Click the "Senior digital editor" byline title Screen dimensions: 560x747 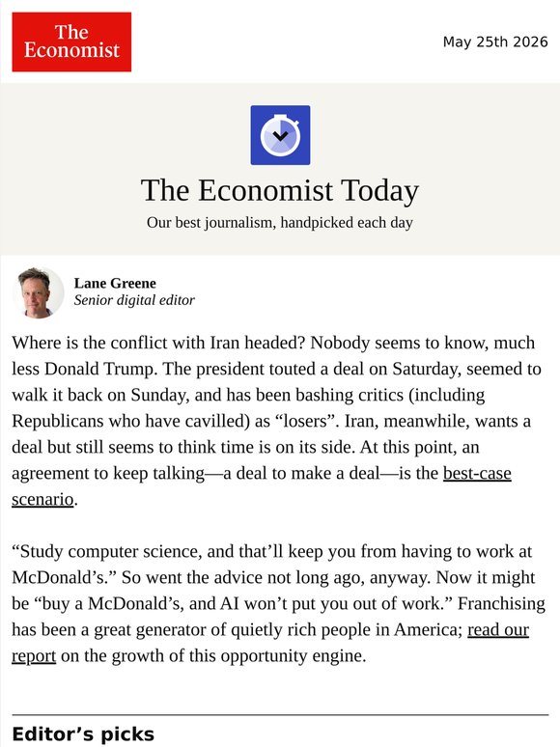[x=134, y=300]
